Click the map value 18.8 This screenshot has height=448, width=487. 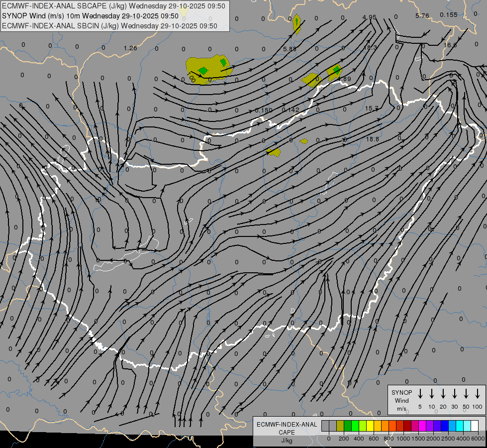373,139
